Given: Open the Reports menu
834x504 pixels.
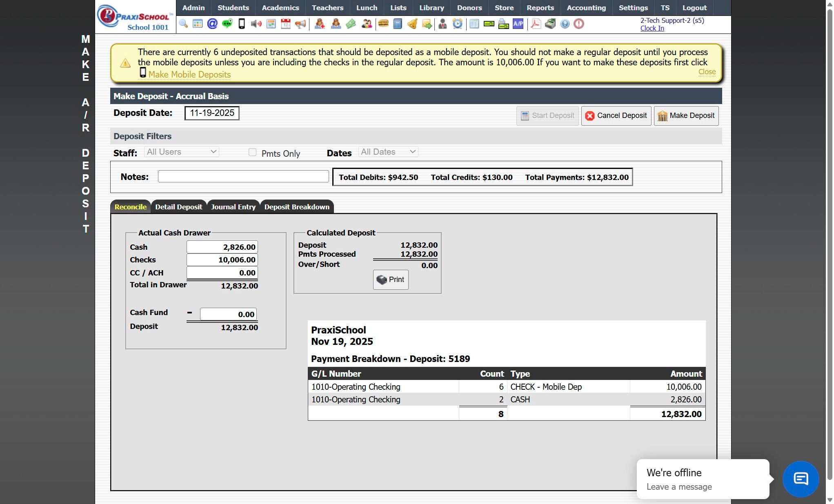Looking at the screenshot, I should (x=540, y=8).
